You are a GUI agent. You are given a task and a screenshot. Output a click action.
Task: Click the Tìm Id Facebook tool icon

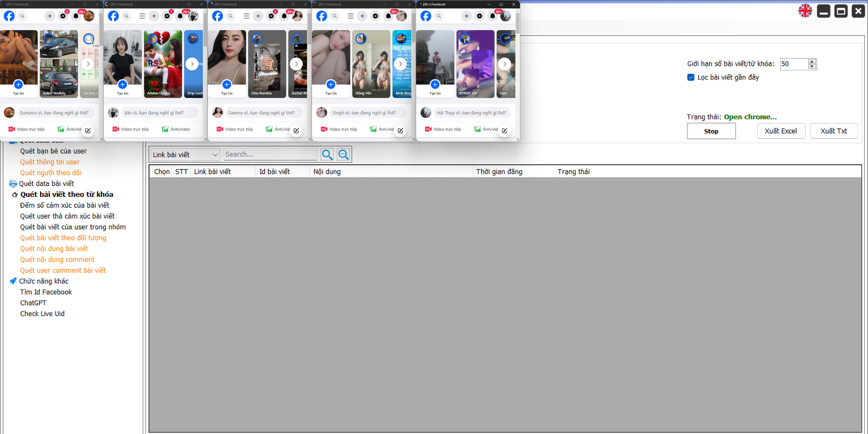tap(46, 292)
